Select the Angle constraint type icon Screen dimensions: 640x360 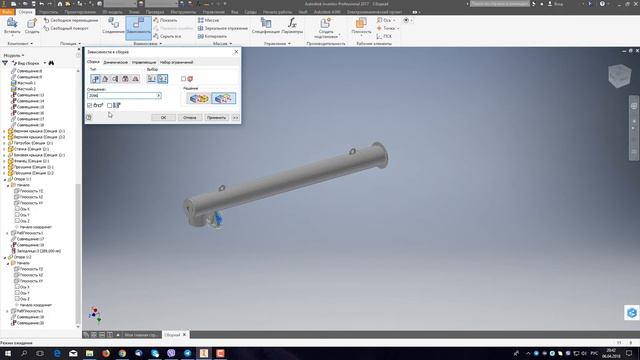[x=105, y=79]
